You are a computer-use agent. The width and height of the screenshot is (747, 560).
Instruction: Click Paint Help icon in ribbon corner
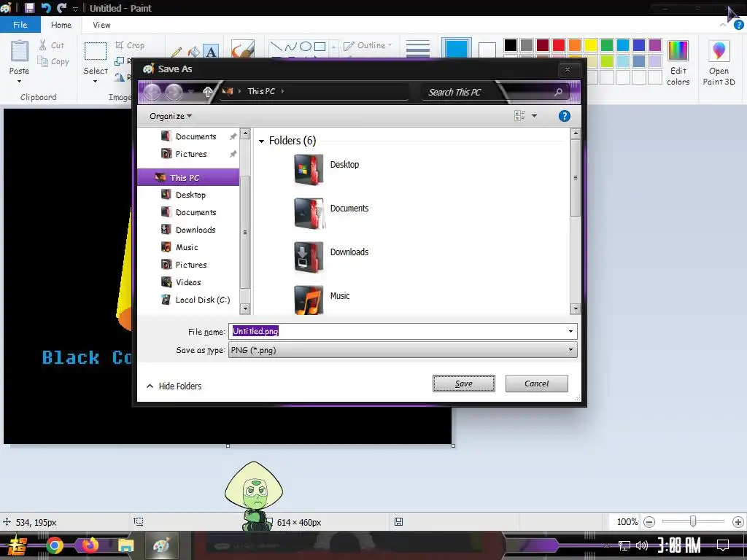pyautogui.click(x=738, y=26)
